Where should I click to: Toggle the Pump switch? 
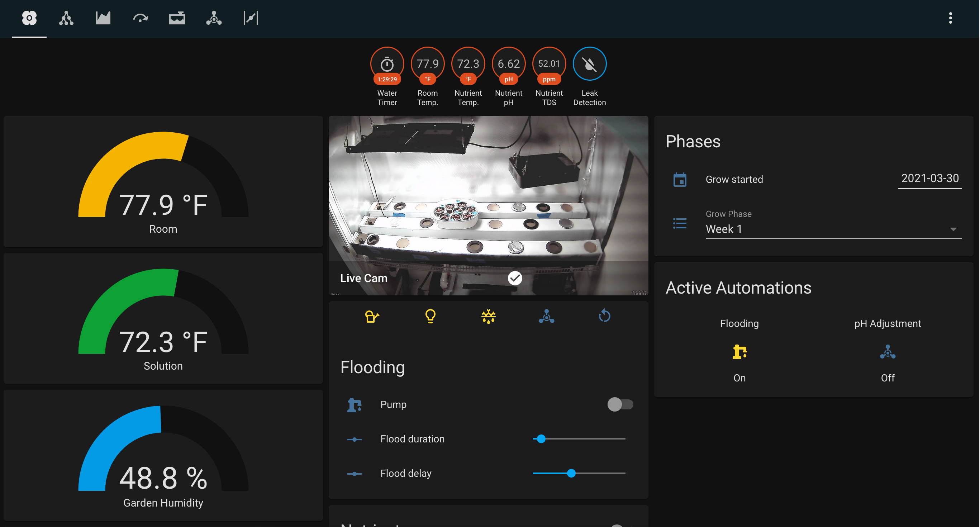click(620, 404)
